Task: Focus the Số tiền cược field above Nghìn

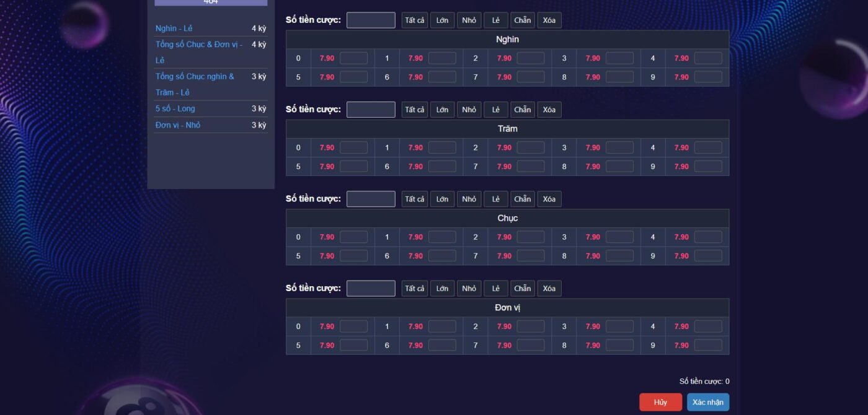Action: pyautogui.click(x=371, y=20)
